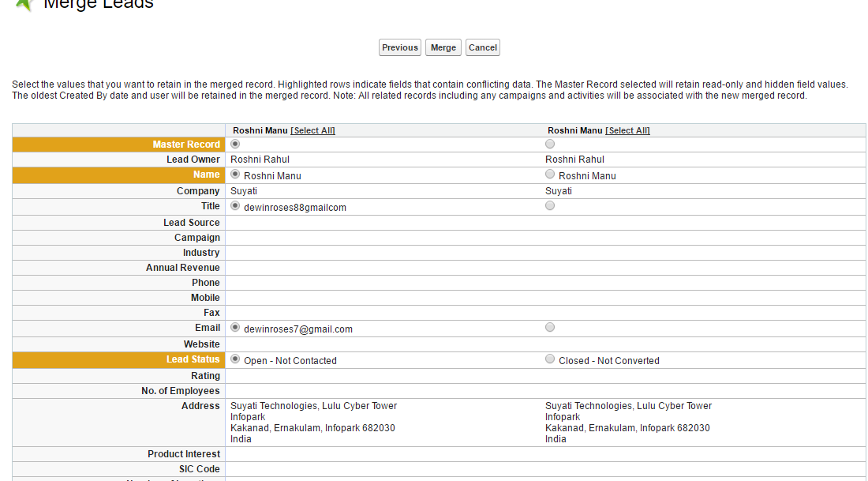Choose Closed - Not Converted lead status
Viewport: 868px width, 481px height.
550,359
